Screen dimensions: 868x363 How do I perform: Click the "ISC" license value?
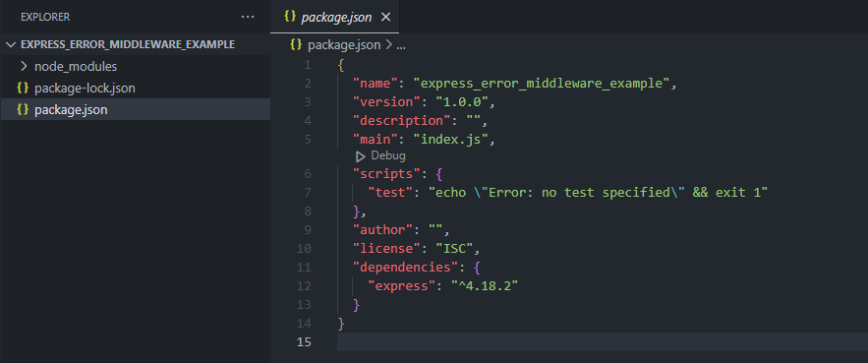coord(453,249)
